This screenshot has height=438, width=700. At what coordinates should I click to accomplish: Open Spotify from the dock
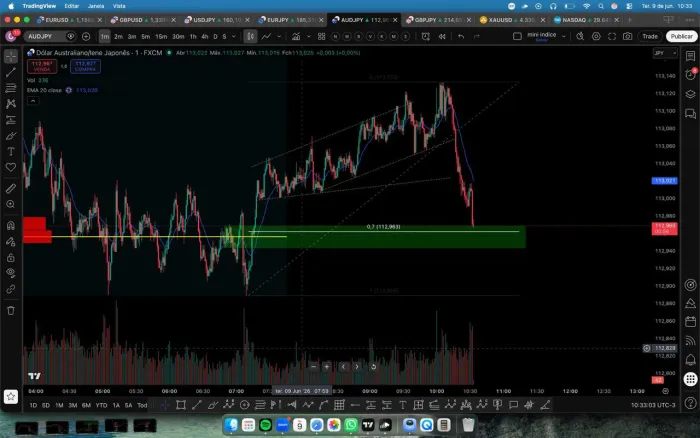pyautogui.click(x=265, y=425)
